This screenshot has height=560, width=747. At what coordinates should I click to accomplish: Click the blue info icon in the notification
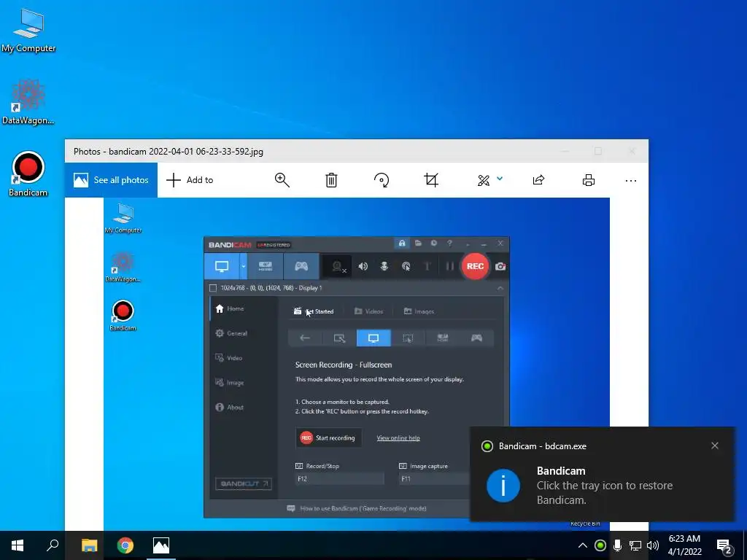click(503, 485)
